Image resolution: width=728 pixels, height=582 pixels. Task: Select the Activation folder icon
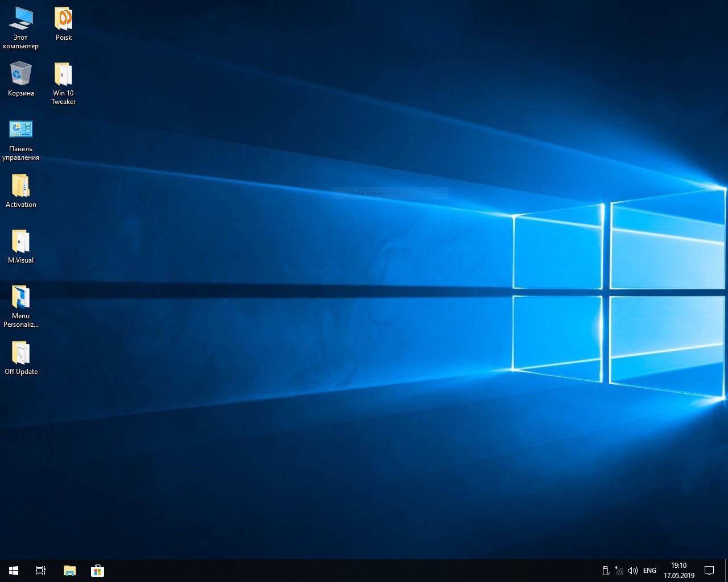tap(20, 191)
